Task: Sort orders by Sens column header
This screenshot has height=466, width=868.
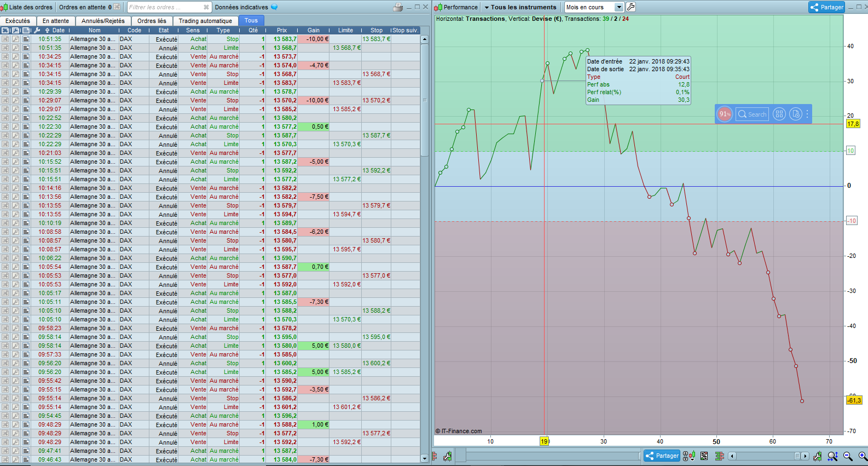Action: (193, 30)
